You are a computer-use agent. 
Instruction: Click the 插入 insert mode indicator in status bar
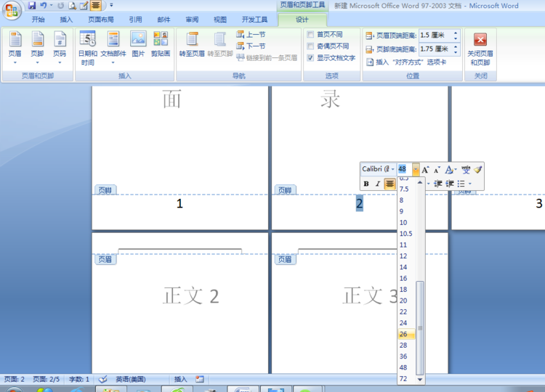click(180, 379)
